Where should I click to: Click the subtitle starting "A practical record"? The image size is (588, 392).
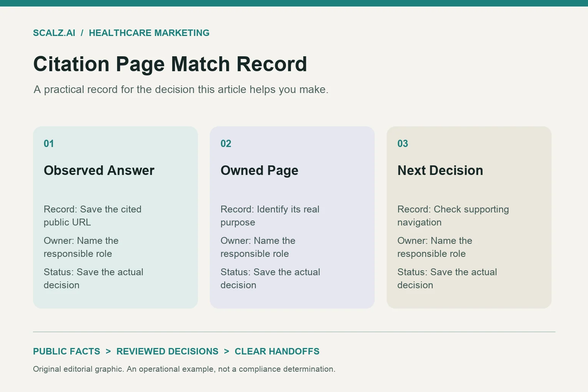181,89
